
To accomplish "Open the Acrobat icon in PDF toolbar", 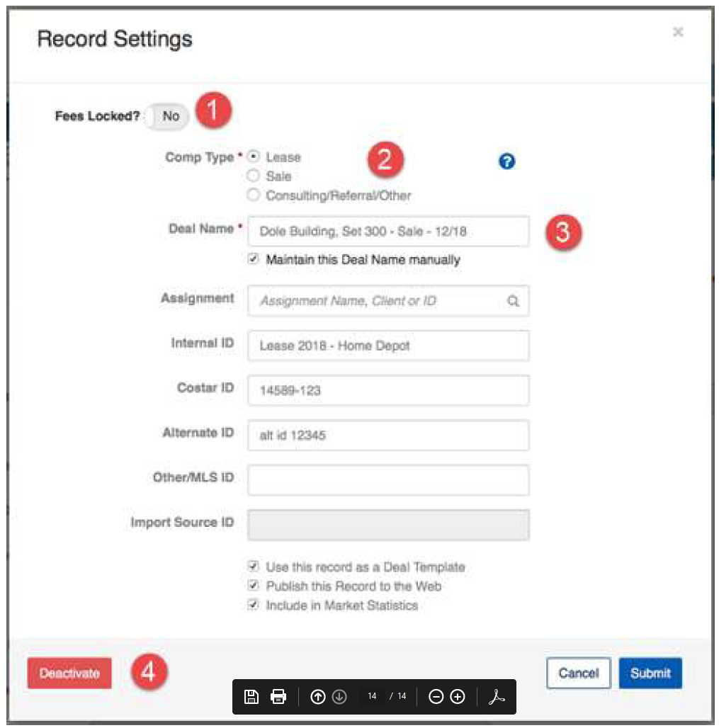I will [x=496, y=696].
